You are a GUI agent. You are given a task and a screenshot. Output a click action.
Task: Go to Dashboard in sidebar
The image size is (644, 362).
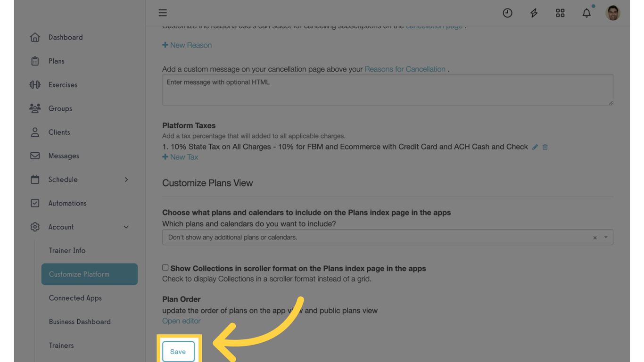pos(66,37)
